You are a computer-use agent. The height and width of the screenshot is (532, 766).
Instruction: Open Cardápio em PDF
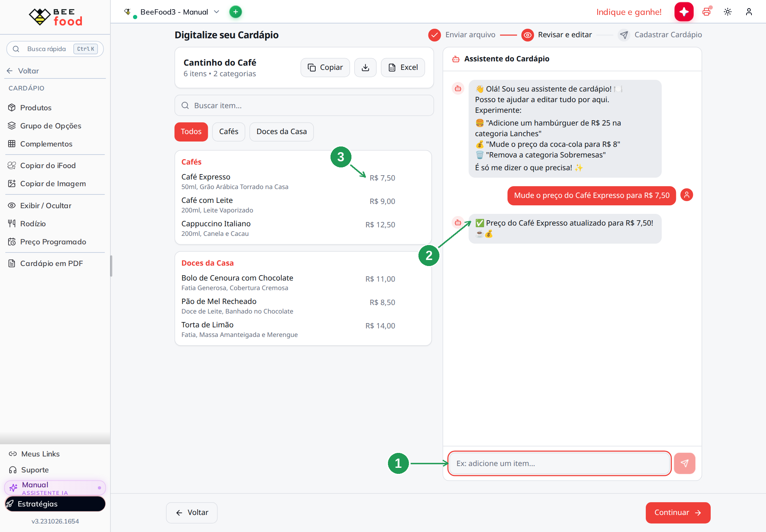tap(55, 263)
